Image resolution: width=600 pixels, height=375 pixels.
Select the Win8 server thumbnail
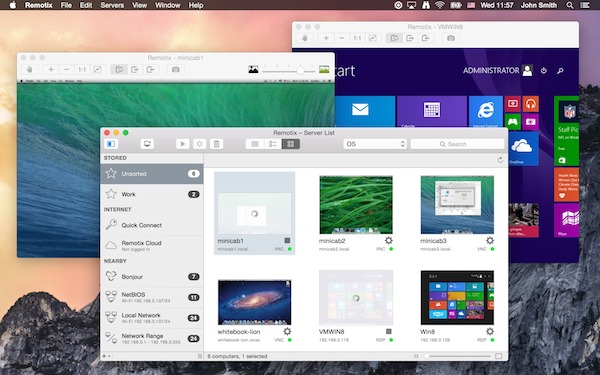[x=457, y=297]
